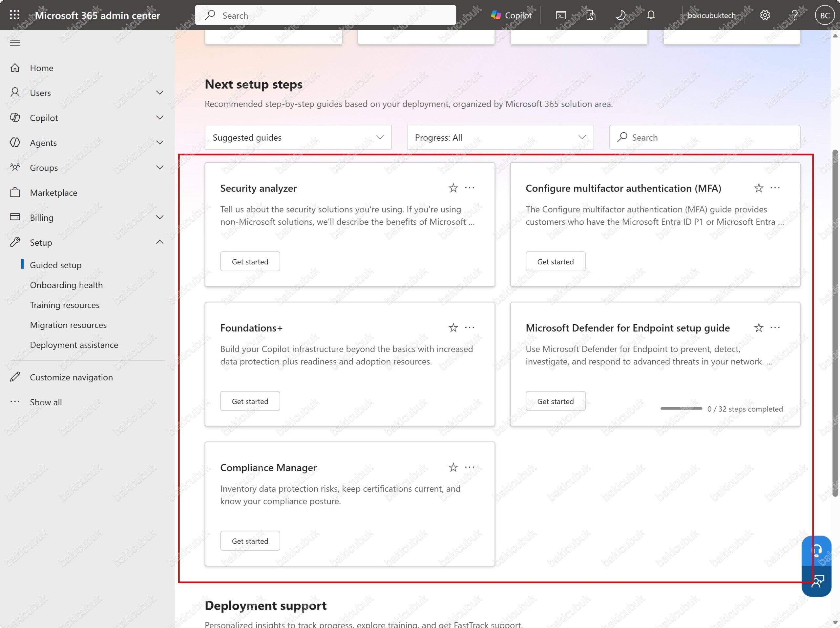Click Get started on Defender for Endpoint
This screenshot has height=628, width=840.
coord(555,401)
